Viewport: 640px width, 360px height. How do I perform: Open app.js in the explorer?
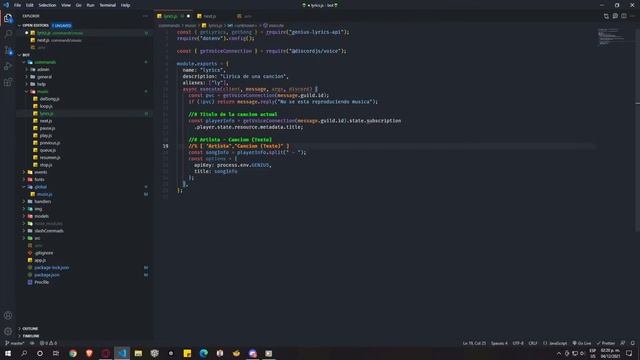(x=40, y=260)
